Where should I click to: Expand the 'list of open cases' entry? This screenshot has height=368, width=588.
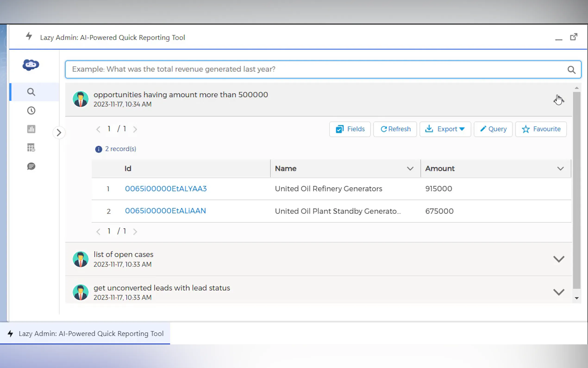[559, 259]
